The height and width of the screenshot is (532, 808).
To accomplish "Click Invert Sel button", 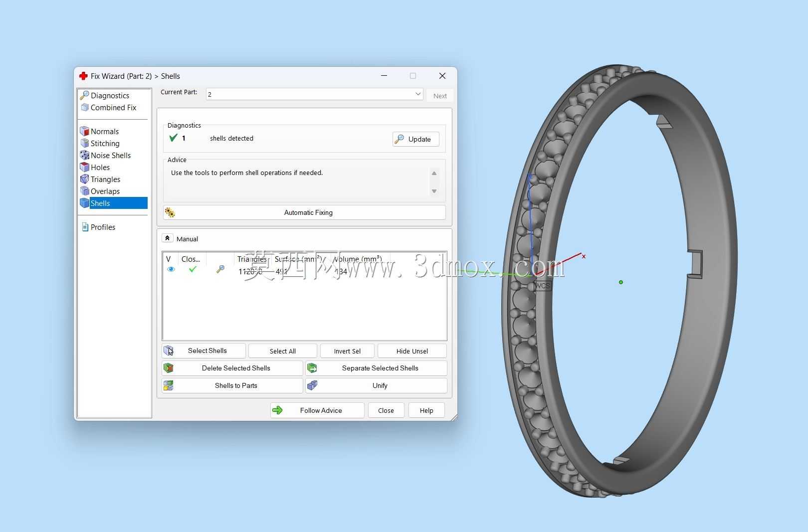I will 347,351.
